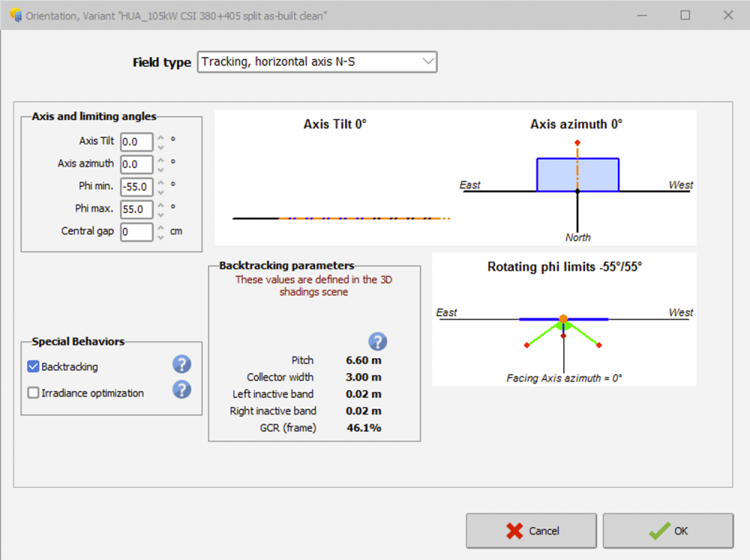Screen dimensions: 750x560
Task: Enable the Irradiance optimization checkbox
Action: pyautogui.click(x=33, y=393)
